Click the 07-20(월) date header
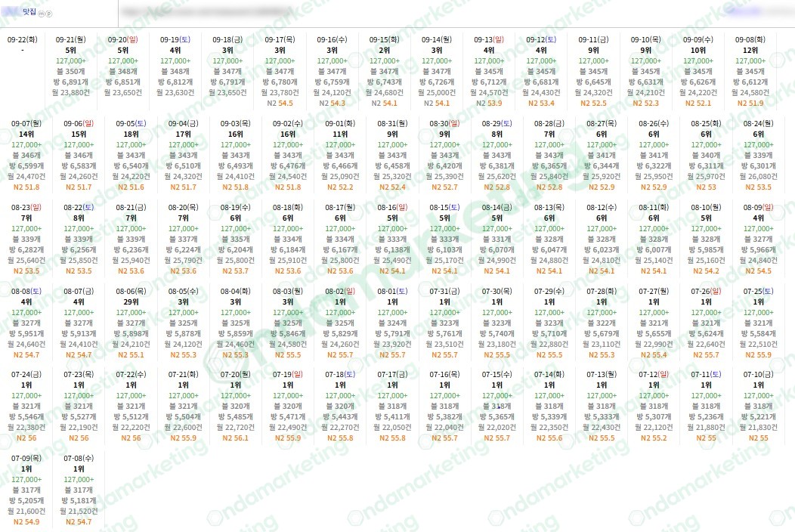 point(236,374)
